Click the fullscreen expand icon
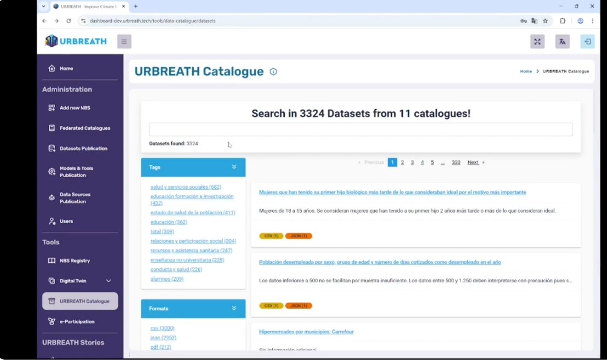 [x=537, y=42]
